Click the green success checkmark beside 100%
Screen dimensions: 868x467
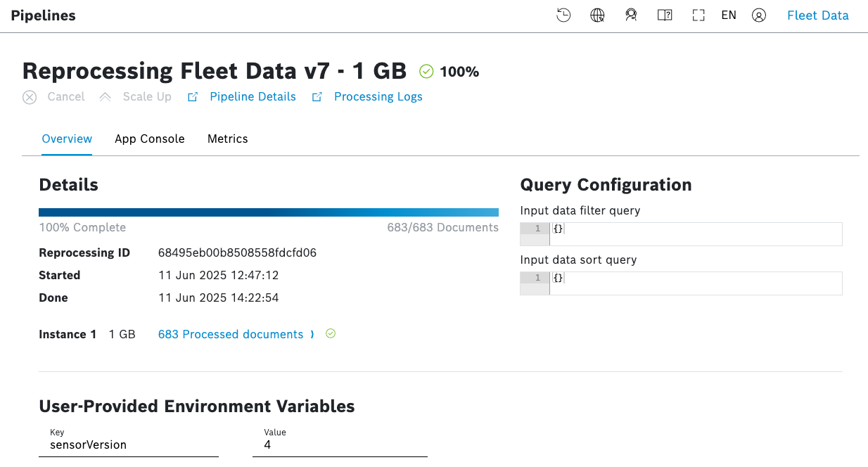(426, 71)
